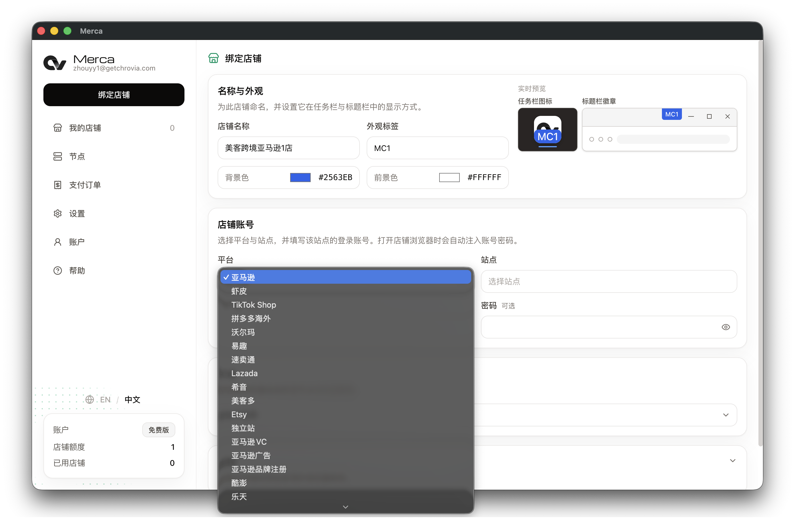
Task: Select 中文 as the interface language
Action: (x=132, y=399)
